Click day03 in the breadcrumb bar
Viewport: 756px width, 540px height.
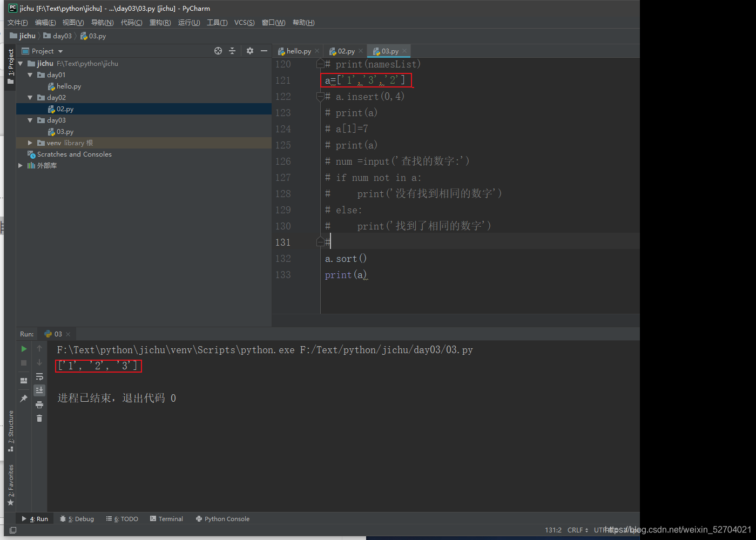(x=58, y=36)
